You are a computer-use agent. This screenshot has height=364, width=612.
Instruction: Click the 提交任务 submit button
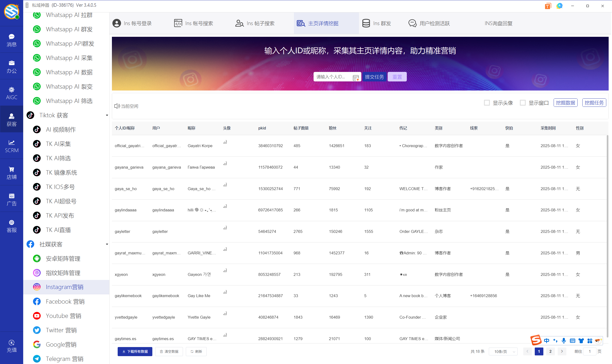point(374,77)
